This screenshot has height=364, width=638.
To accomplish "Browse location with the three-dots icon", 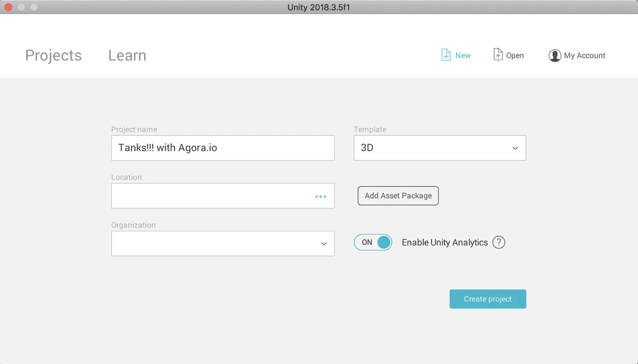I will pos(321,196).
